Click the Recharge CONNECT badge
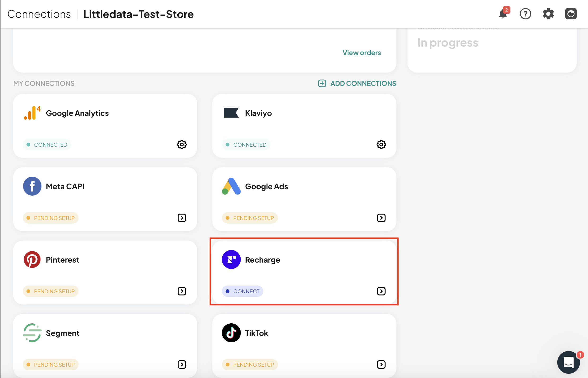588x378 pixels. pyautogui.click(x=242, y=291)
